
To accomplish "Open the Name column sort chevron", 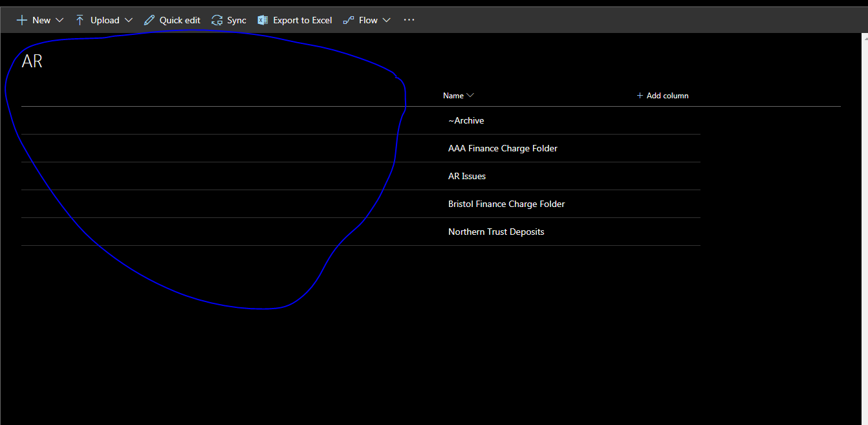I will pos(470,96).
